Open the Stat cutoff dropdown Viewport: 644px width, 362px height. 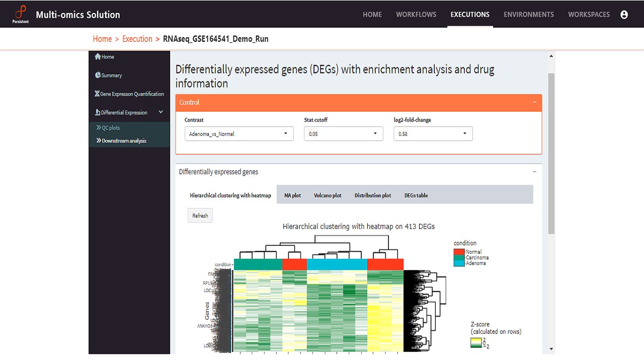coord(343,134)
